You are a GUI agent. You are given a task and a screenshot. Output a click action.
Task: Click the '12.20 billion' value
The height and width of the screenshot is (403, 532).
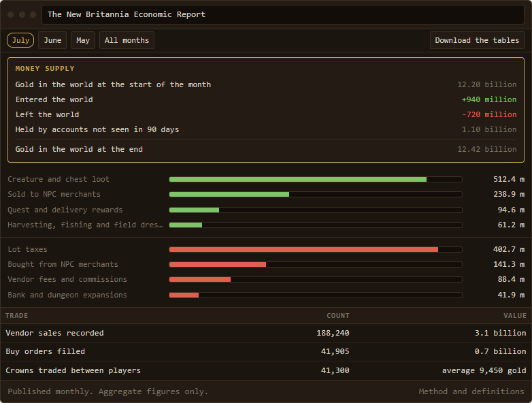pos(487,84)
